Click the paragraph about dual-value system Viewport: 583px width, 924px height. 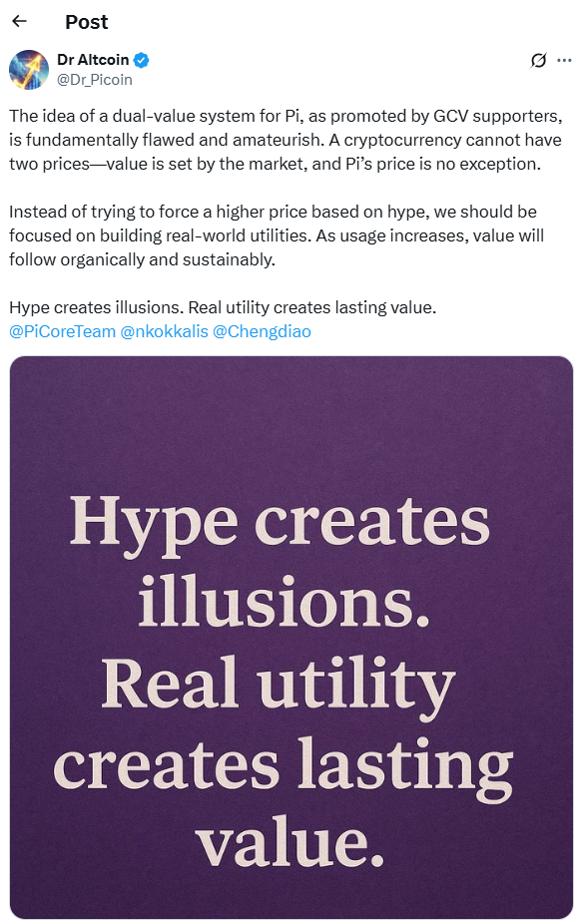point(286,140)
